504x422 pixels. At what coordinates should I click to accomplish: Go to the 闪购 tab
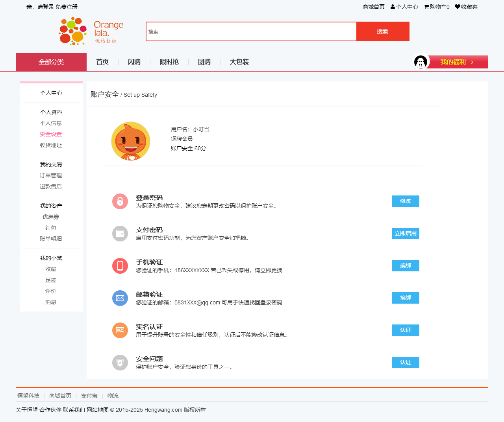(134, 62)
